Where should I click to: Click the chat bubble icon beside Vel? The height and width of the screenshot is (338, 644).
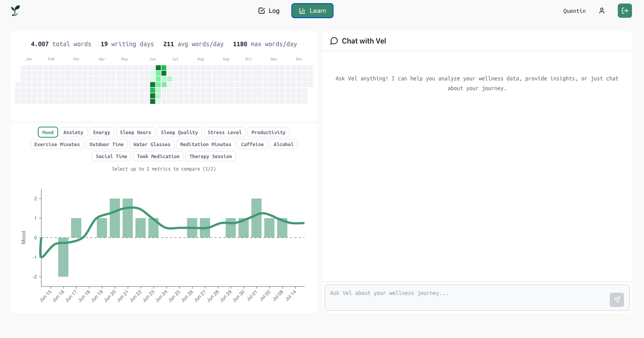click(x=334, y=41)
